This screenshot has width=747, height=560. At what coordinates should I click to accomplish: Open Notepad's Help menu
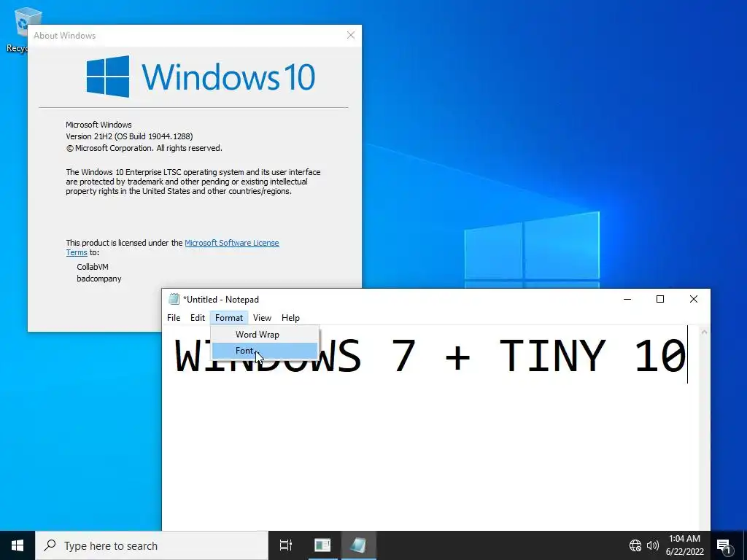pyautogui.click(x=290, y=318)
